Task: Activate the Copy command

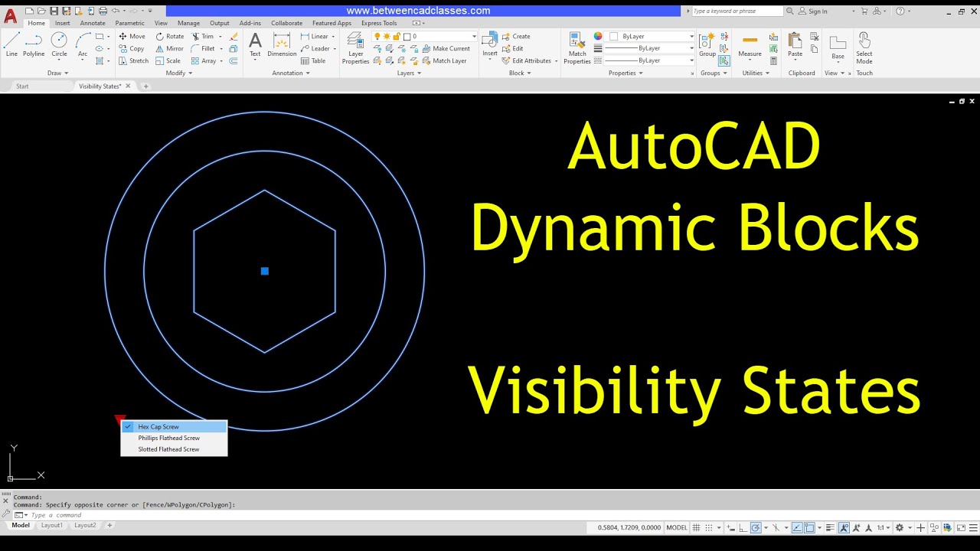Action: click(x=132, y=48)
